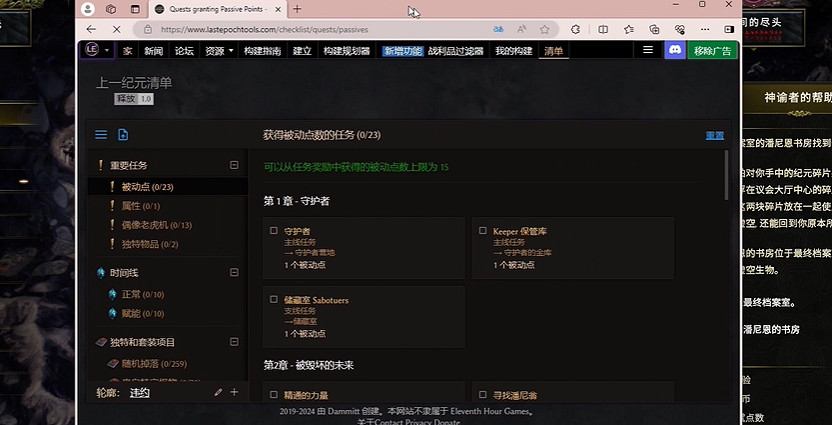The width and height of the screenshot is (832, 425).
Task: Open the read aloud icon
Action: pos(522,30)
